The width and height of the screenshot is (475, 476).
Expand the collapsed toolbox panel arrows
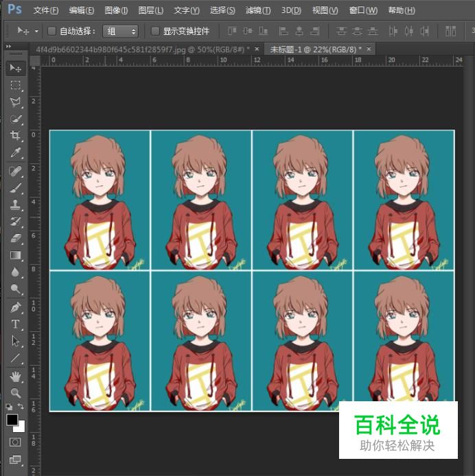coord(8,46)
